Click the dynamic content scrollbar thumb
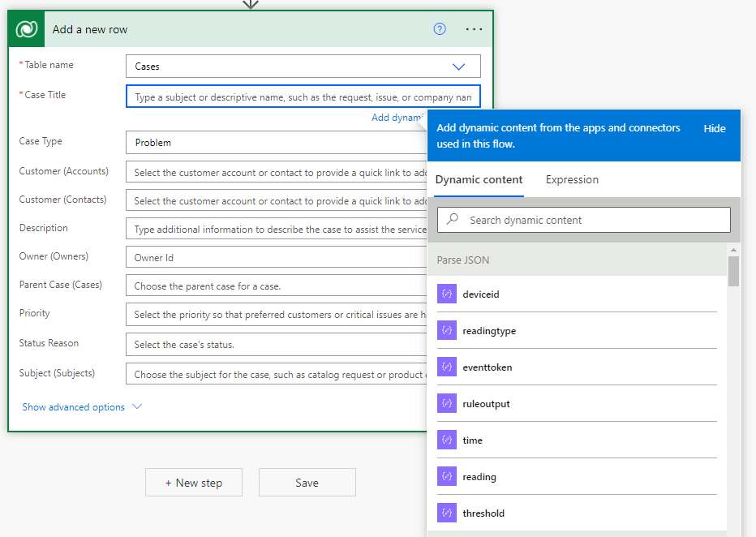 pyautogui.click(x=733, y=272)
